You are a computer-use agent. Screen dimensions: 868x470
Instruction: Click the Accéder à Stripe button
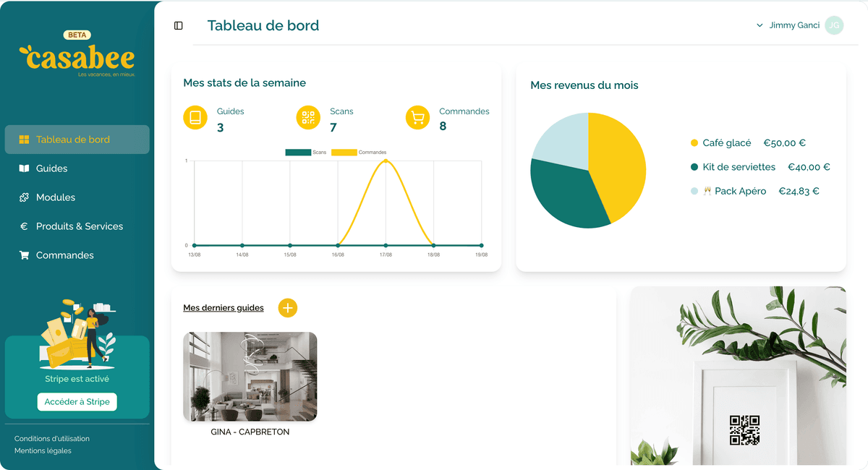click(77, 401)
